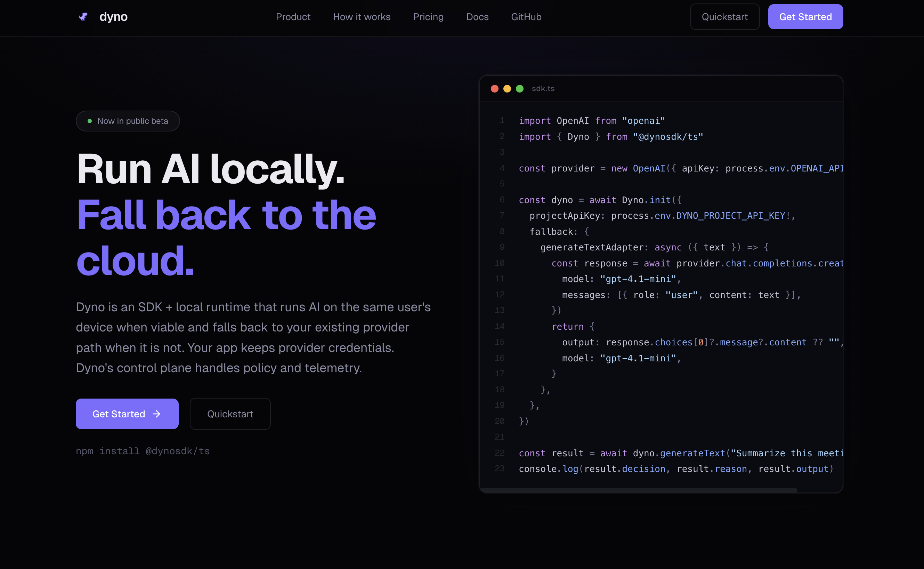Click the Quickstart button in header
924x569 pixels.
point(724,17)
